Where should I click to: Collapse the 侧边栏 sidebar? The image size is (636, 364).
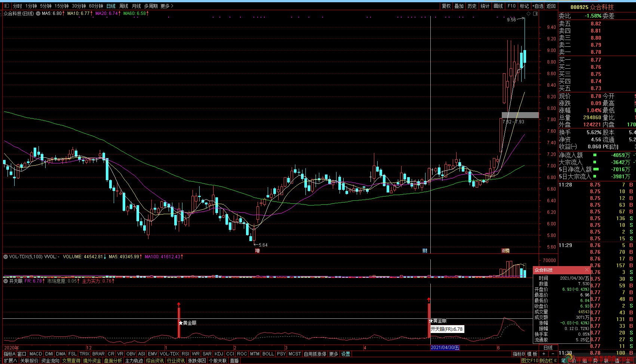point(548,361)
